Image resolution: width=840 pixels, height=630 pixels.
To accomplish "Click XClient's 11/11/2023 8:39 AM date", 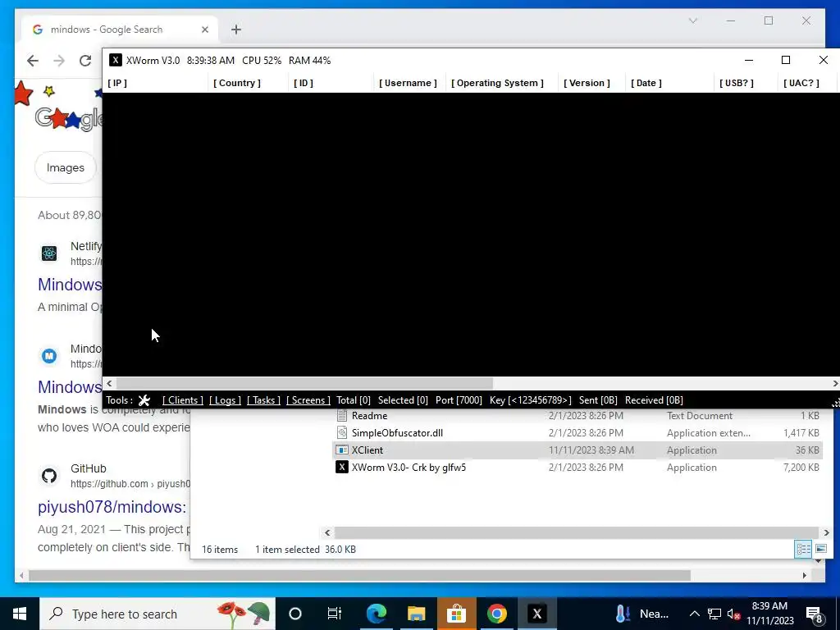I will pyautogui.click(x=591, y=450).
